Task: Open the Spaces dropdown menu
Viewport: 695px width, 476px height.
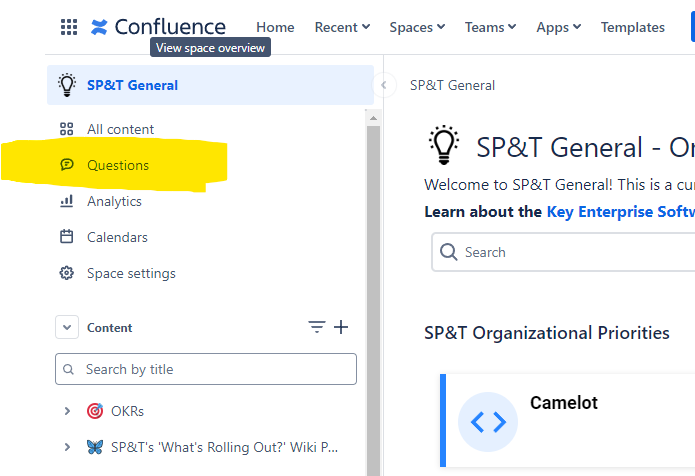Action: point(417,27)
